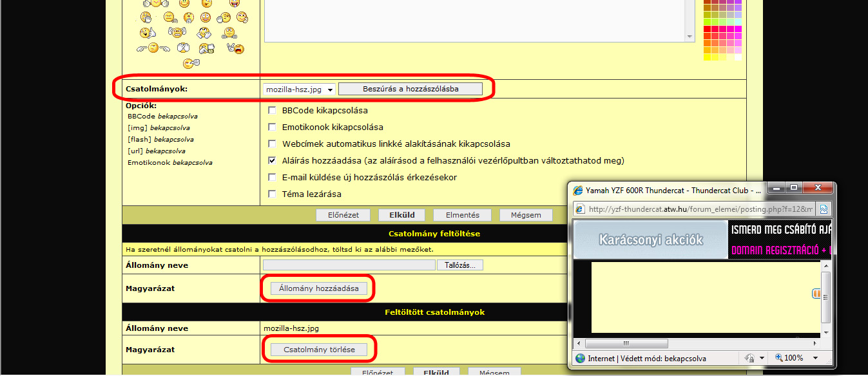Pick the lime green color swatch
This screenshot has height=376, width=868.
(x=707, y=22)
